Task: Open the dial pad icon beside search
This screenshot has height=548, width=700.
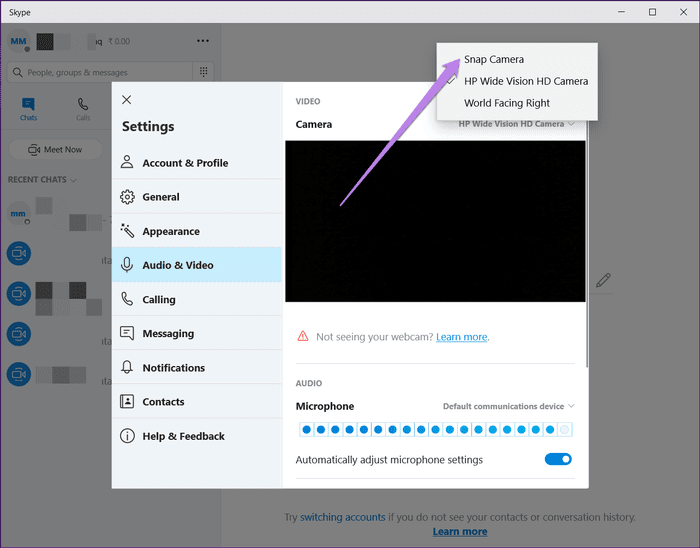Action: (204, 72)
